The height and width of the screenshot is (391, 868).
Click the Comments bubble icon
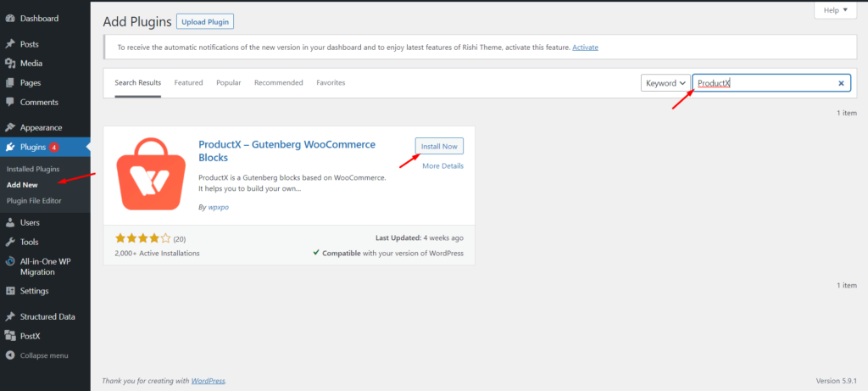point(10,102)
